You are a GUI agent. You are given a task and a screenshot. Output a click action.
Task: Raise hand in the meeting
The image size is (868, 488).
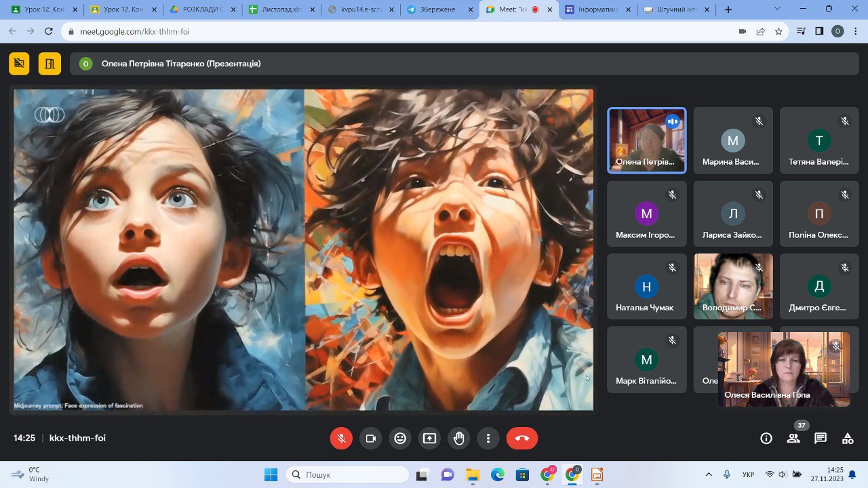pyautogui.click(x=459, y=439)
